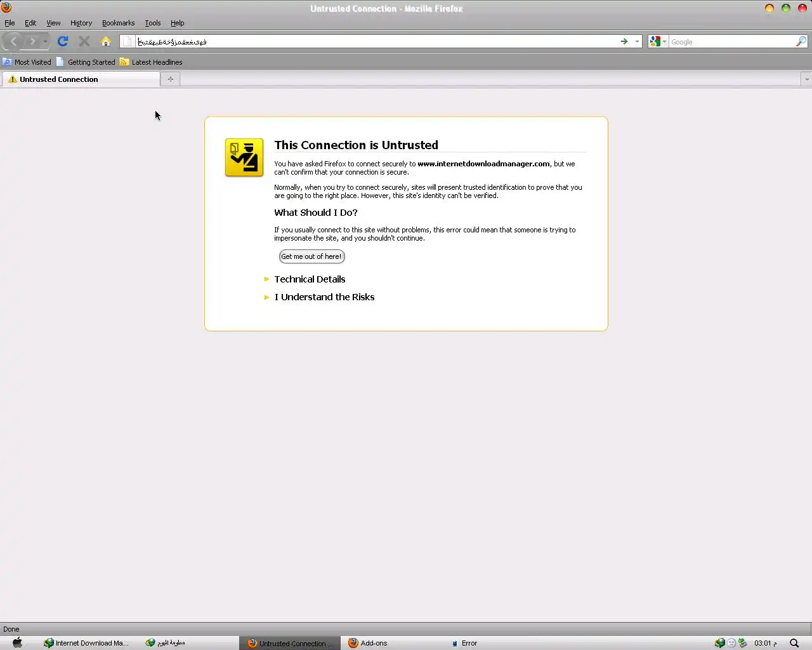Viewport: 812px width, 650px height.
Task: Click the What Should I Do? heading
Action: click(x=316, y=213)
